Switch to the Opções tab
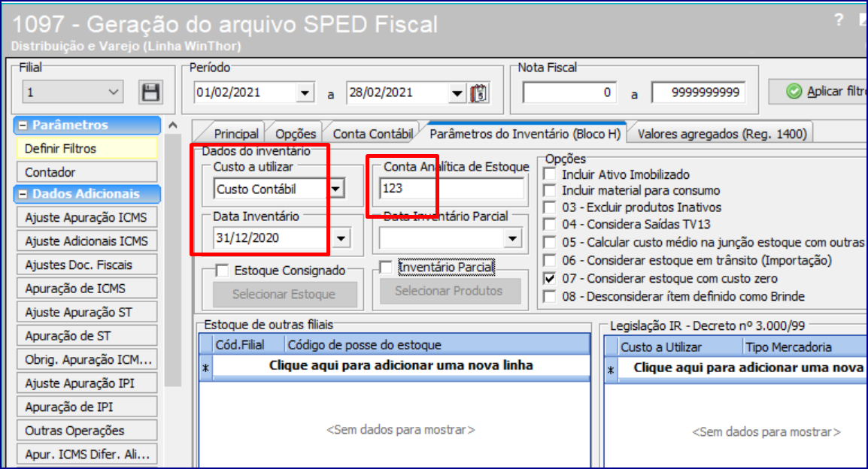 coord(296,134)
